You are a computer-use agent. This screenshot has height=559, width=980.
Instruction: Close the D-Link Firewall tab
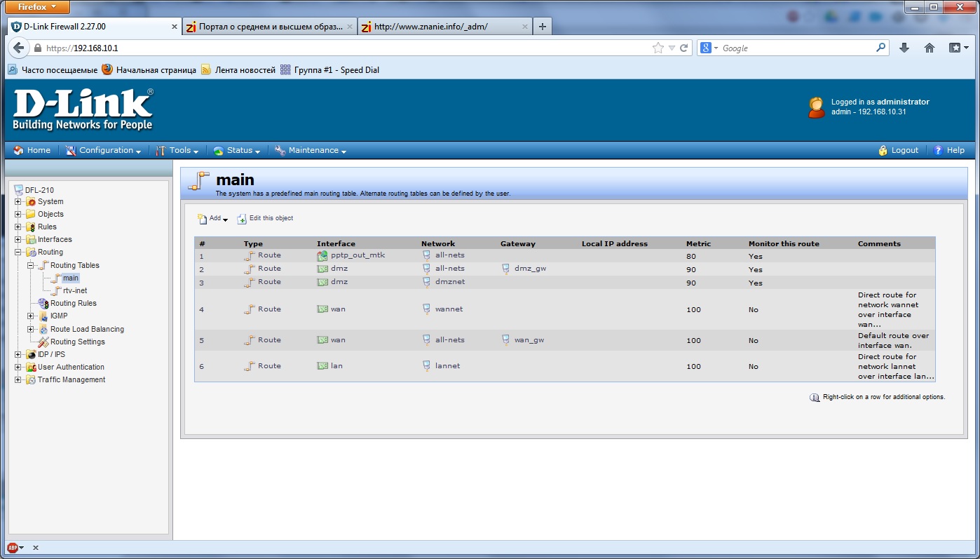pos(175,27)
